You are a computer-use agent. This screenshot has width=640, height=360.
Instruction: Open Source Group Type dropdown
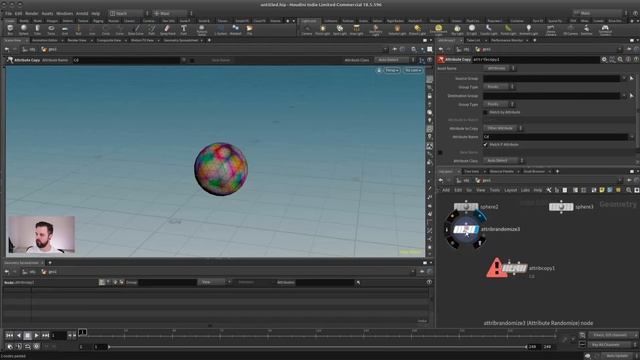[498, 87]
